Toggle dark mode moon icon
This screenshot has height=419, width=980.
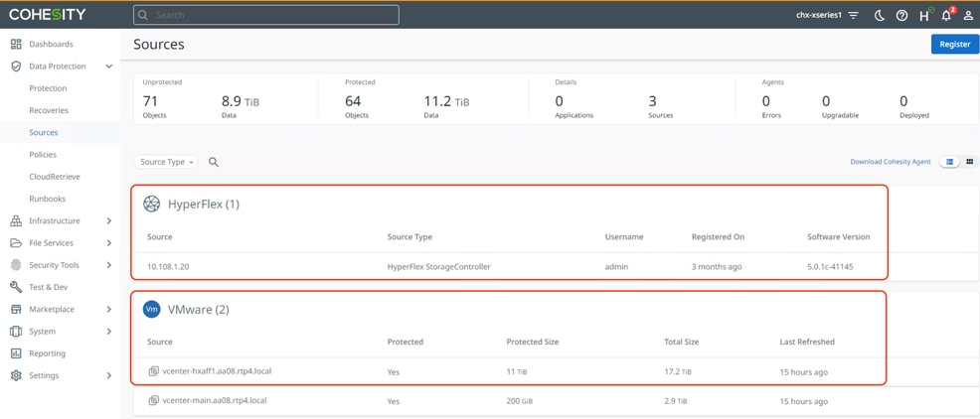(x=880, y=16)
